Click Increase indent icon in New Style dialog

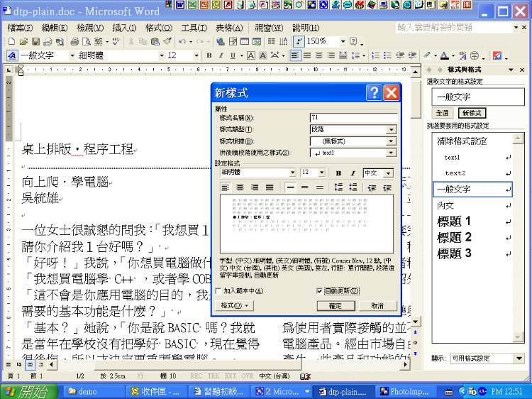pos(387,187)
